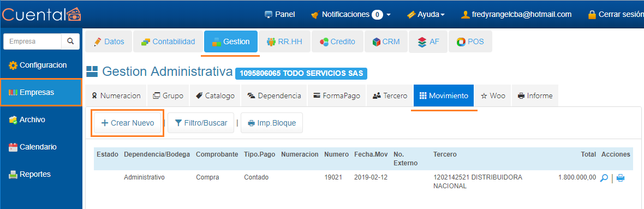This screenshot has height=209, width=644.
Task: Click the Filtro/Buscar button
Action: 201,123
